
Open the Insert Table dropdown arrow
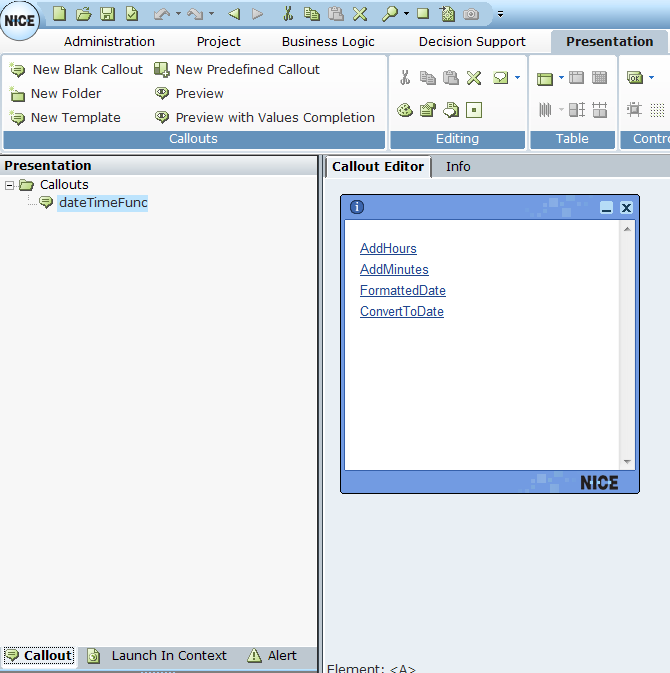click(561, 78)
